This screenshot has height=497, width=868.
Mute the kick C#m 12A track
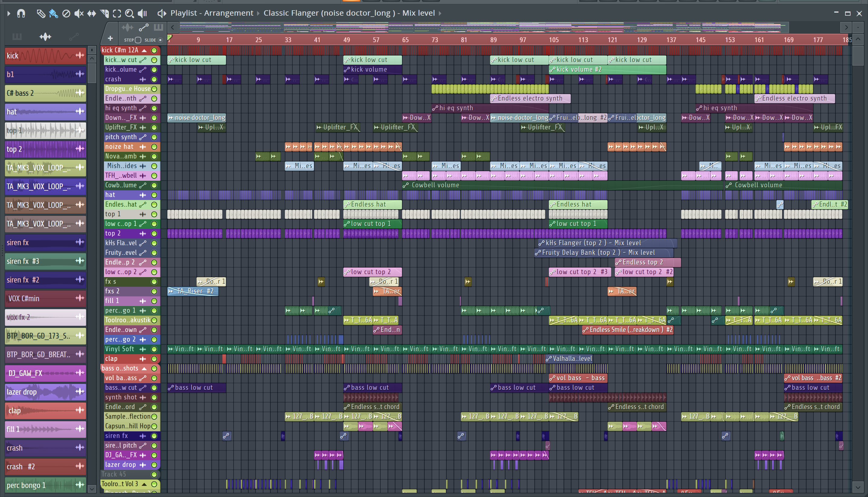pyautogui.click(x=154, y=50)
